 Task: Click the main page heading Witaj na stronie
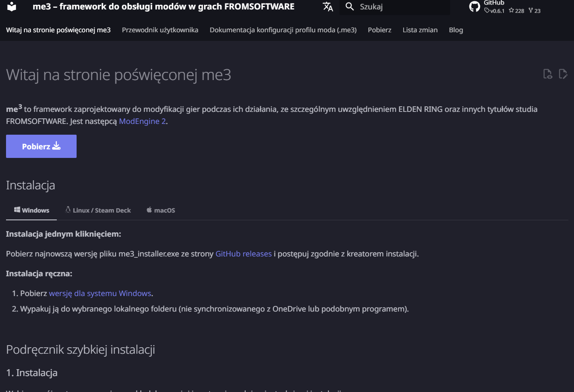119,75
